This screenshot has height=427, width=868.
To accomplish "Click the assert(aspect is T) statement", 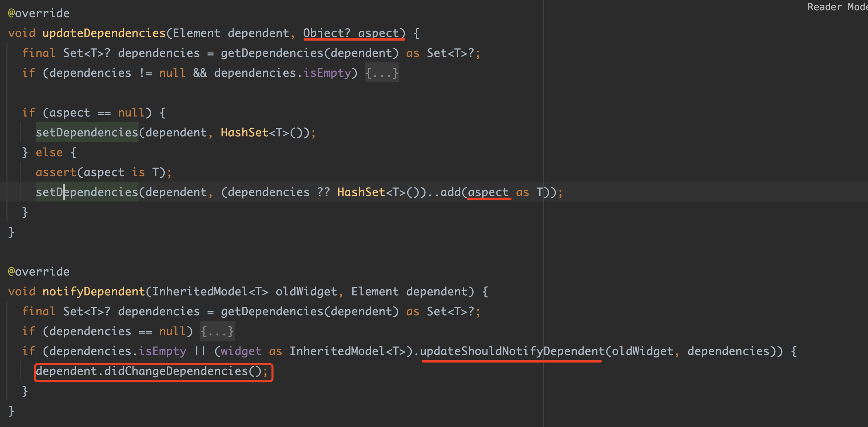I will tap(103, 172).
